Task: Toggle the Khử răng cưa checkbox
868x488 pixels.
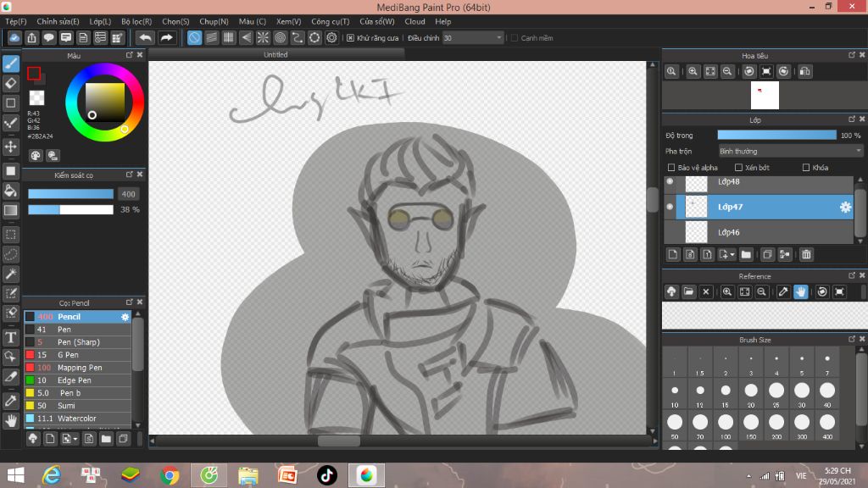Action: point(350,38)
